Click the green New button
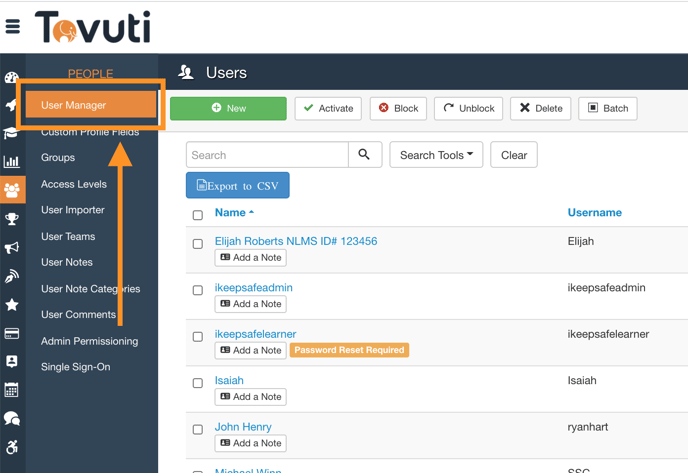Viewport: 688px width, 473px height. [x=228, y=108]
